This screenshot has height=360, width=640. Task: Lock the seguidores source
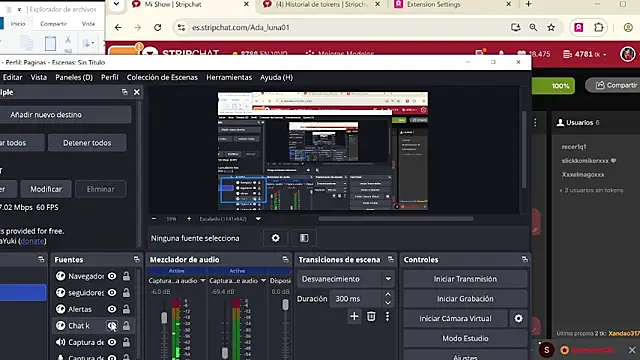(x=126, y=293)
